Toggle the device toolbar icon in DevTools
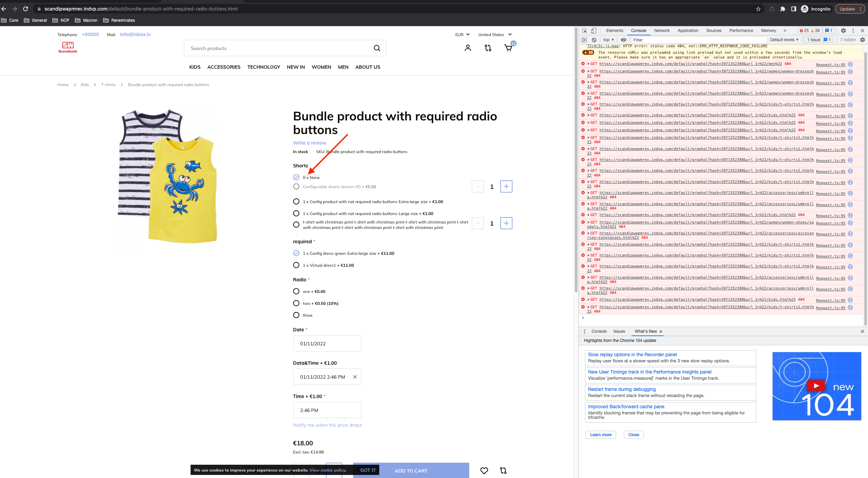 (x=594, y=31)
